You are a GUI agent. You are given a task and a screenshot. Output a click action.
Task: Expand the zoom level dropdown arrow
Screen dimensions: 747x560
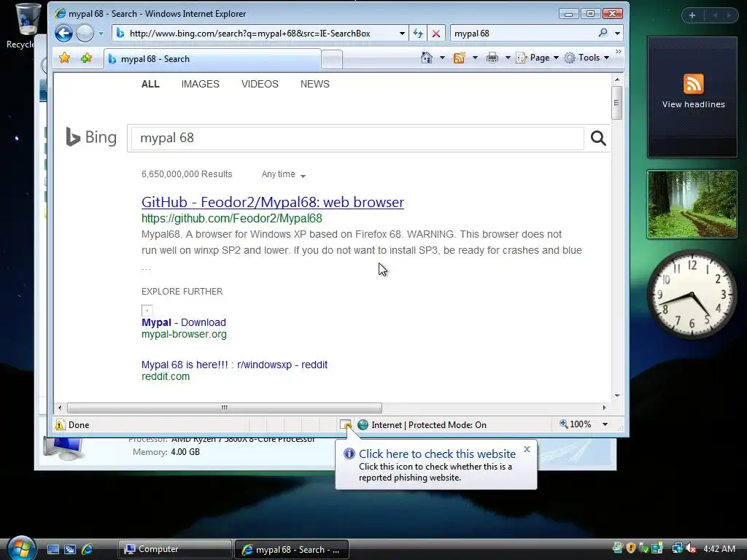(605, 424)
